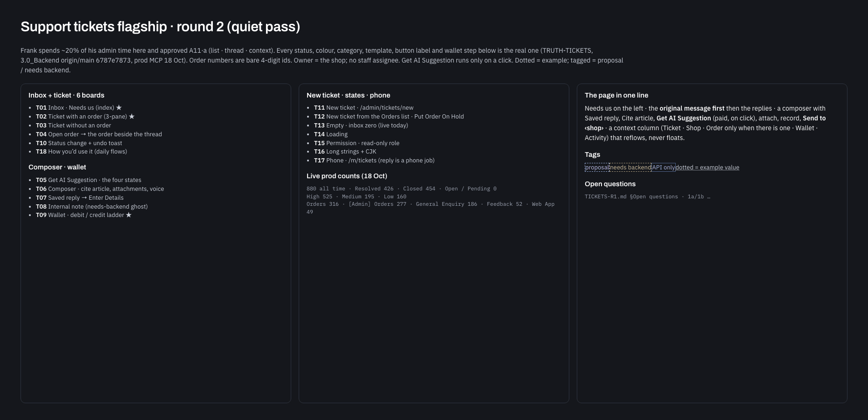Click the 'API only' tag
Image resolution: width=868 pixels, height=420 pixels.
[x=664, y=168]
